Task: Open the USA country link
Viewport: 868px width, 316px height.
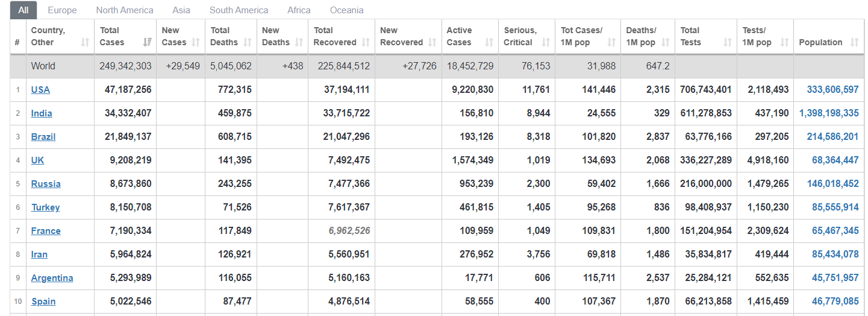Action: pos(40,89)
